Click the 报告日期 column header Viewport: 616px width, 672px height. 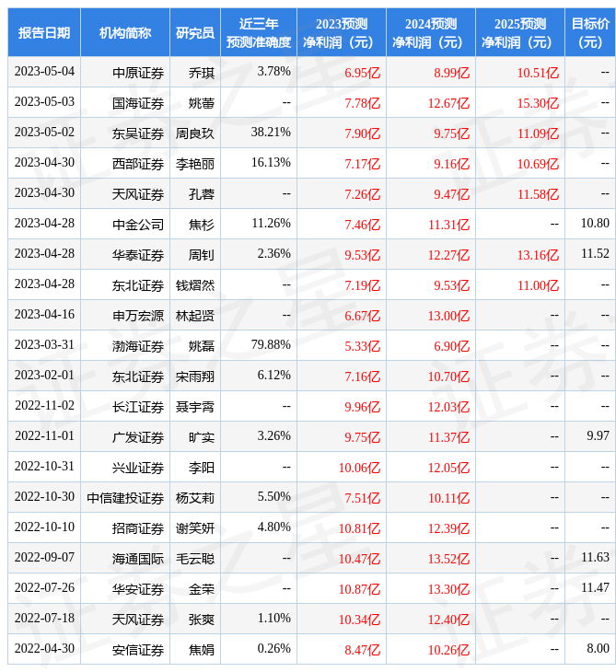coord(44,32)
